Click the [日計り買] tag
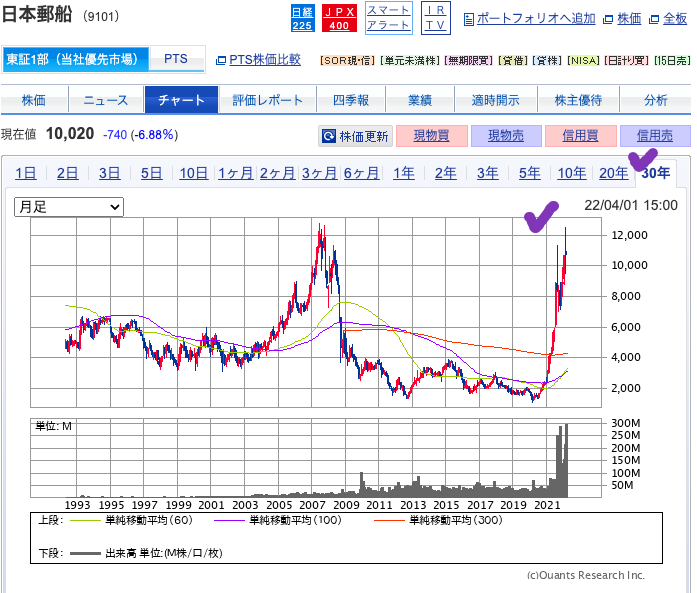 coord(627,60)
